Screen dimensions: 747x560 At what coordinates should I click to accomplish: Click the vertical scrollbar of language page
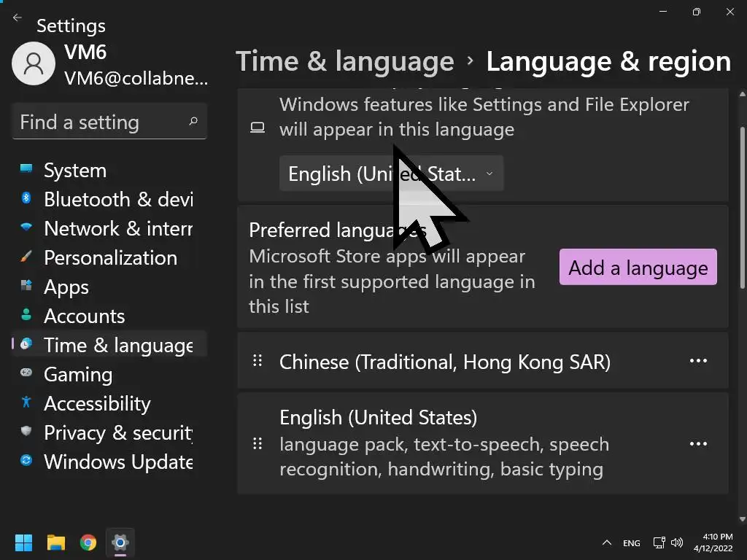point(743,204)
